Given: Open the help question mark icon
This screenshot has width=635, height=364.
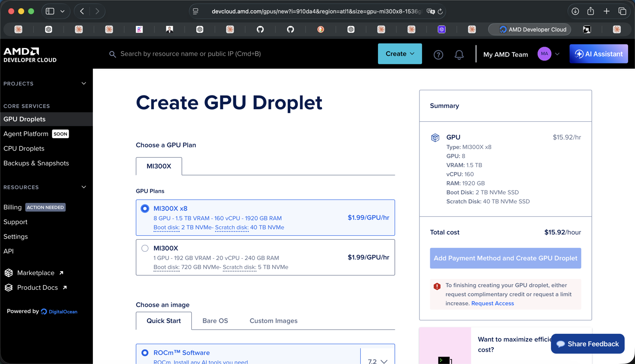Looking at the screenshot, I should [x=438, y=54].
